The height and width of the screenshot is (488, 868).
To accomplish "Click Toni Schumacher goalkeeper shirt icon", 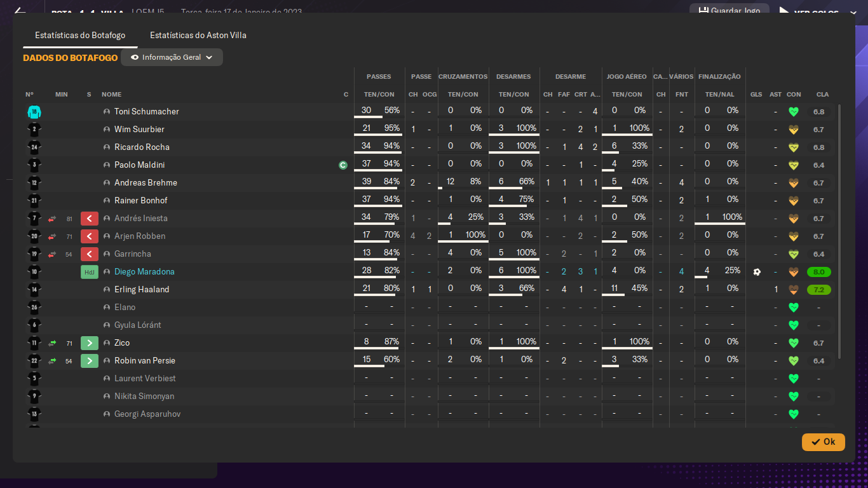I will [x=34, y=112].
